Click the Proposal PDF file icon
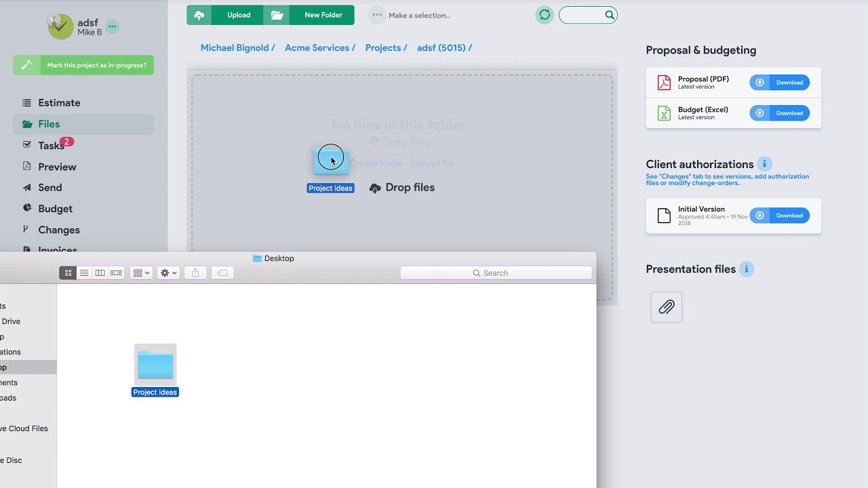868x488 pixels. (664, 83)
